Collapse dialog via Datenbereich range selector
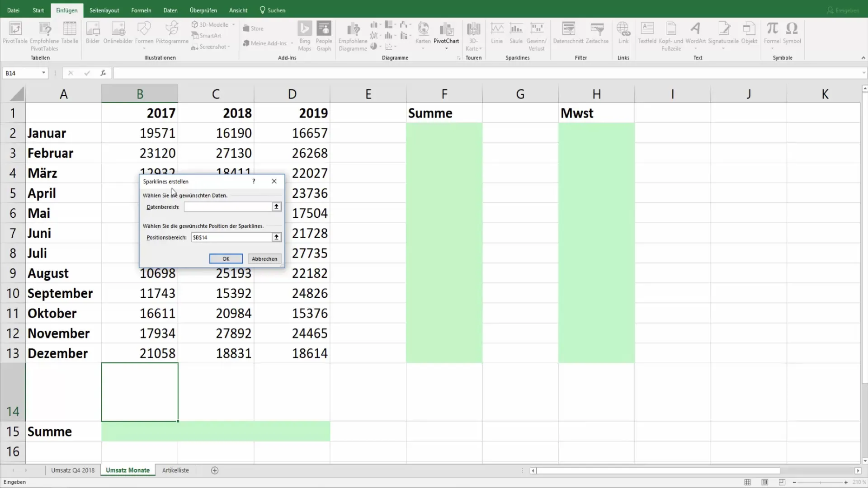The width and height of the screenshot is (868, 488). point(276,206)
